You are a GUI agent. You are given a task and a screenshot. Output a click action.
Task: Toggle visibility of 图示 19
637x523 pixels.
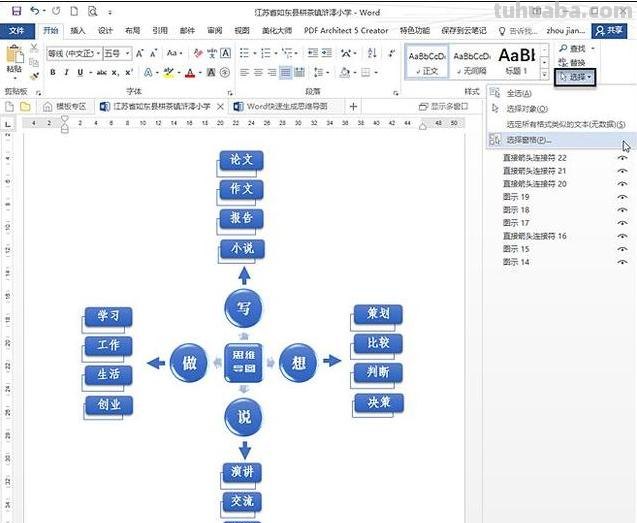[x=622, y=197]
